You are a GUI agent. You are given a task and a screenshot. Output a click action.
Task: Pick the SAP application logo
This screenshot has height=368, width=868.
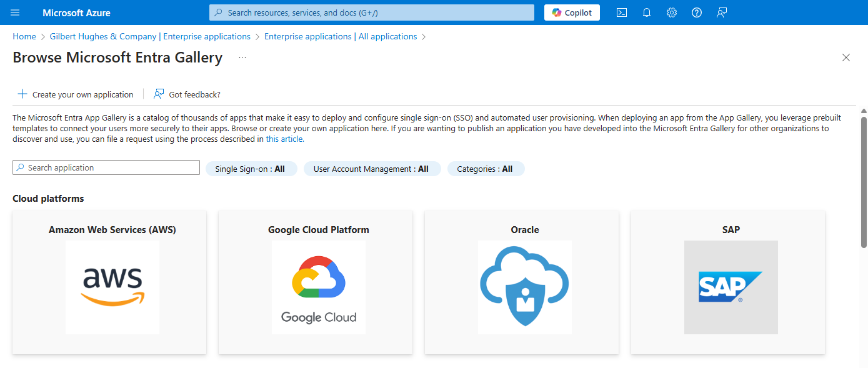[x=731, y=287]
